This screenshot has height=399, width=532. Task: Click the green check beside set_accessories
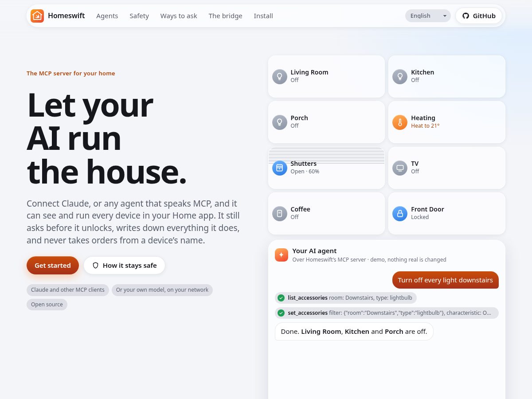tap(281, 313)
